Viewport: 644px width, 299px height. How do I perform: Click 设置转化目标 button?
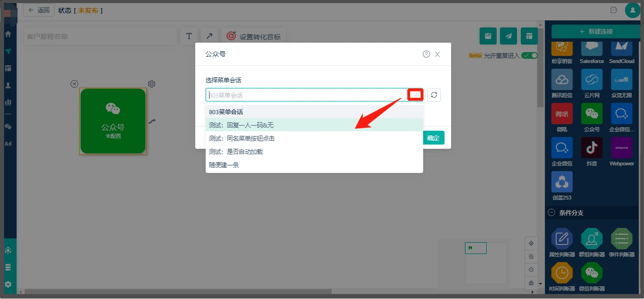coord(254,36)
